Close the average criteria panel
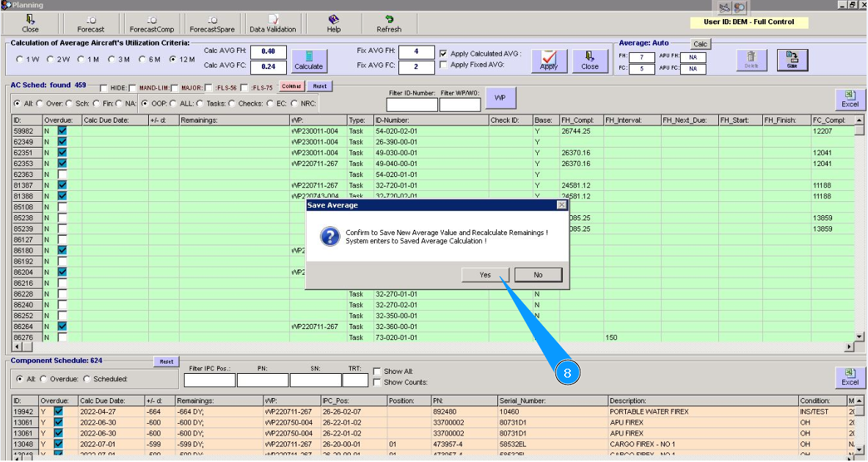 (590, 60)
